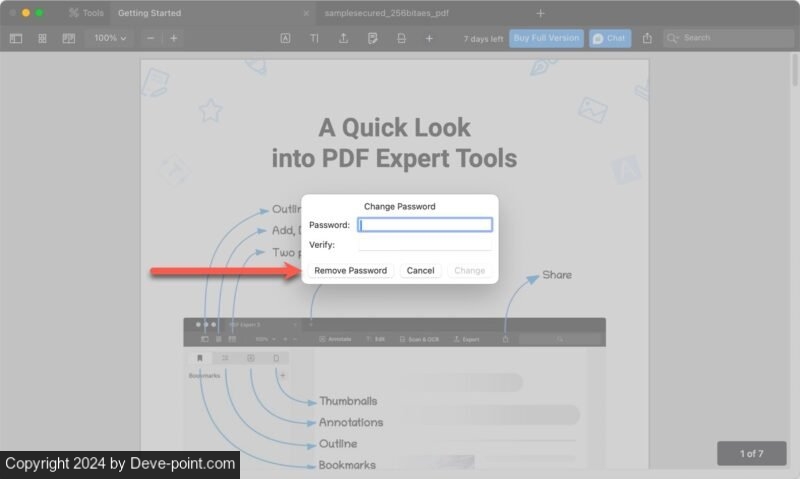Focus the Password input field
This screenshot has width=800, height=479.
[x=425, y=225]
